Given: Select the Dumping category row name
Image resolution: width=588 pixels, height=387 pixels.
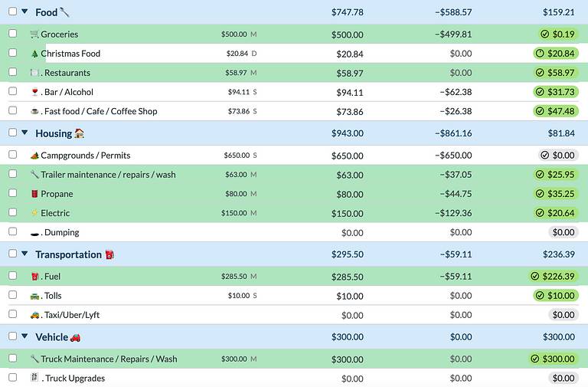Looking at the screenshot, I should pos(62,232).
